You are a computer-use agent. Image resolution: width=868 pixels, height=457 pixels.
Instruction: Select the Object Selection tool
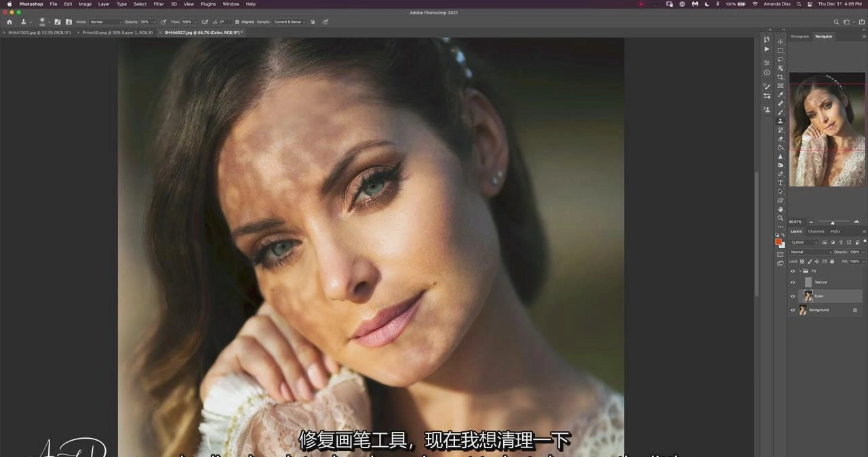pos(781,68)
